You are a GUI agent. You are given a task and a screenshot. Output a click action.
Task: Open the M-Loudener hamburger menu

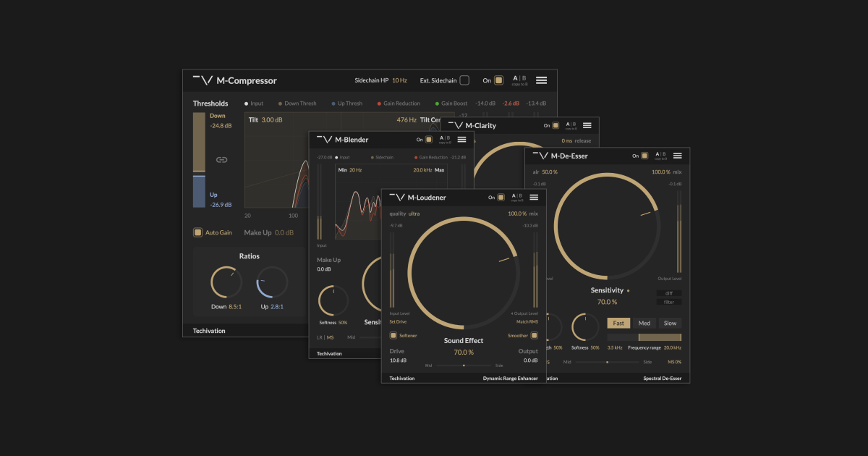point(534,197)
